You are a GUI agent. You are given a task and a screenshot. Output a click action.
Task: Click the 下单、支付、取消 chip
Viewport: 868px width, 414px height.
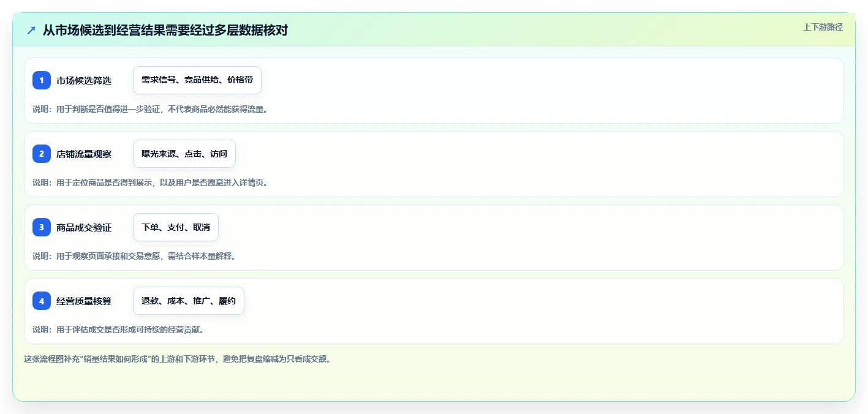click(176, 227)
